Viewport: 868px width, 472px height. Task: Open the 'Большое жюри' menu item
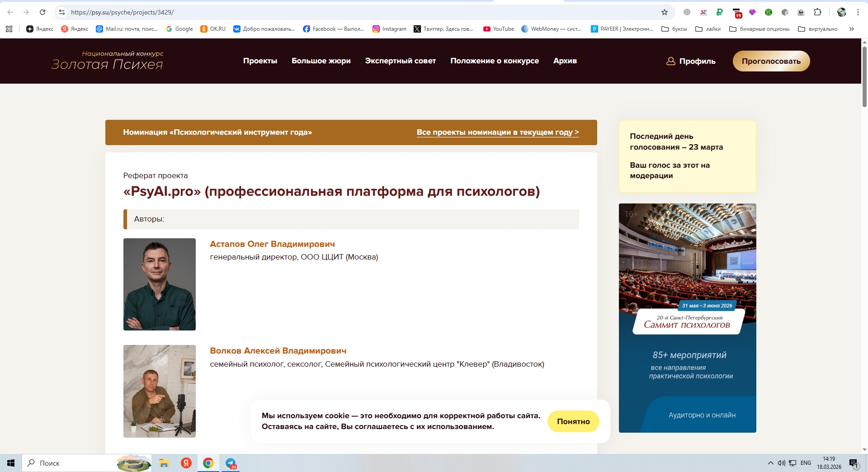click(x=321, y=61)
